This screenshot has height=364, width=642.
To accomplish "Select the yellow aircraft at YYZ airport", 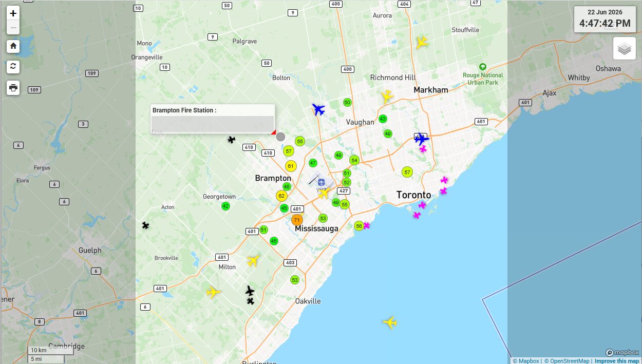I will point(324,194).
